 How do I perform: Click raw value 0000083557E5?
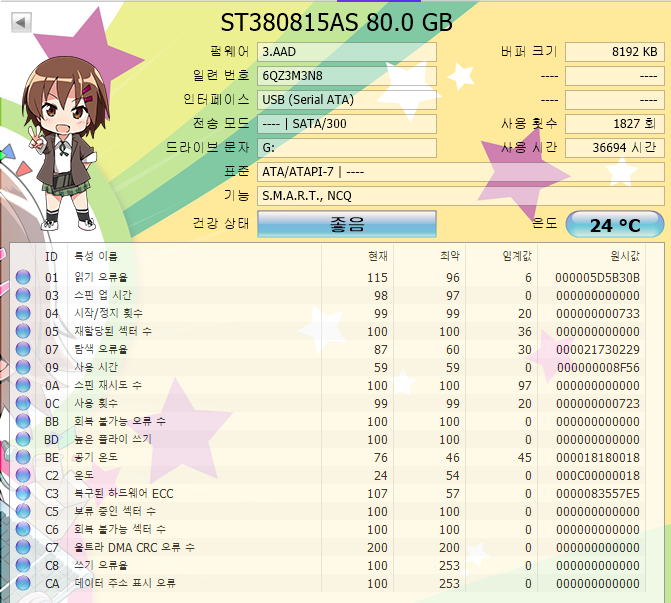(597, 493)
